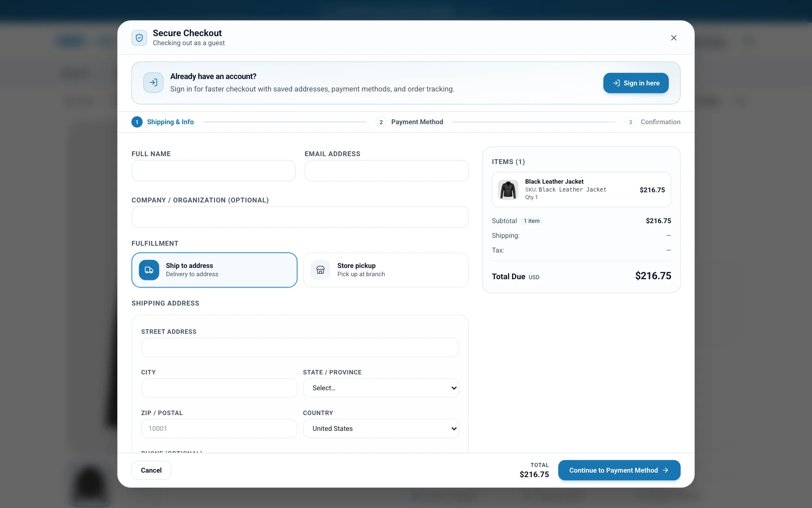Click the Black Leather Jacket item name
The height and width of the screenshot is (508, 812).
coord(554,181)
